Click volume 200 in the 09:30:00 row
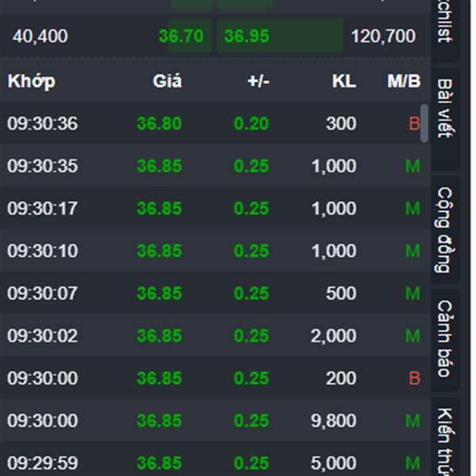The height and width of the screenshot is (476, 476). pos(341,378)
